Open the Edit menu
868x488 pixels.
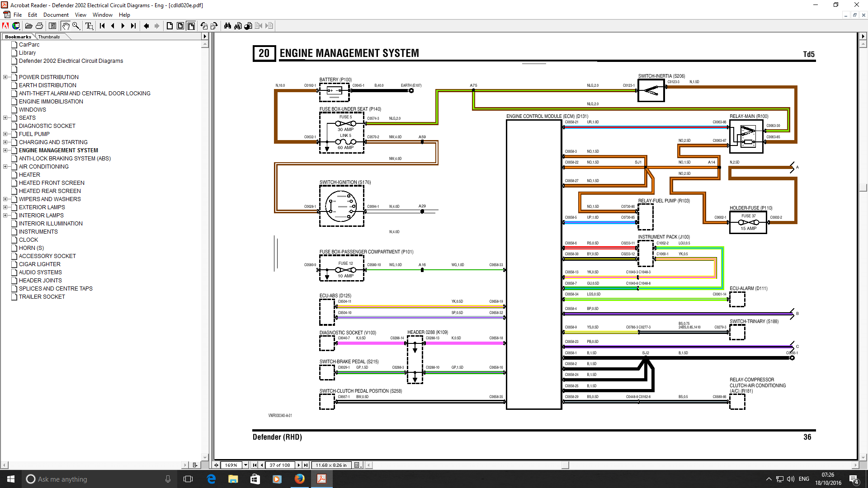(33, 15)
